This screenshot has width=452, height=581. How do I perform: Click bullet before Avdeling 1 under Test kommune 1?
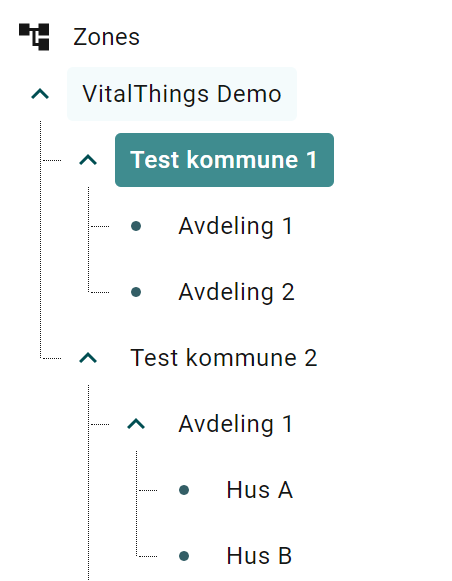pyautogui.click(x=136, y=226)
